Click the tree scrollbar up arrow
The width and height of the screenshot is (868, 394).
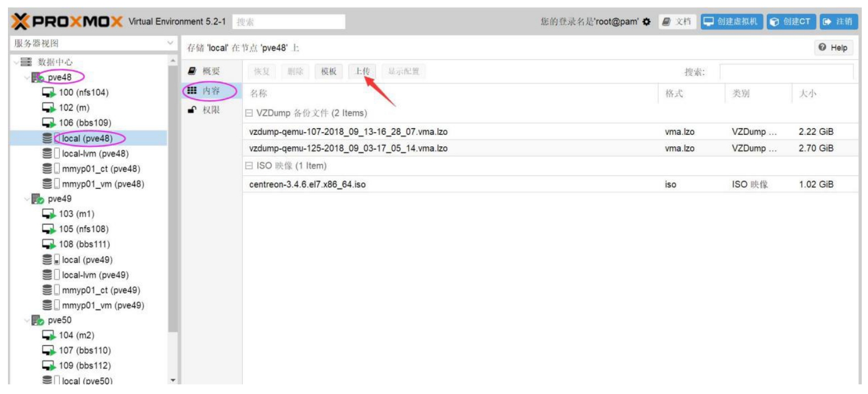[173, 59]
